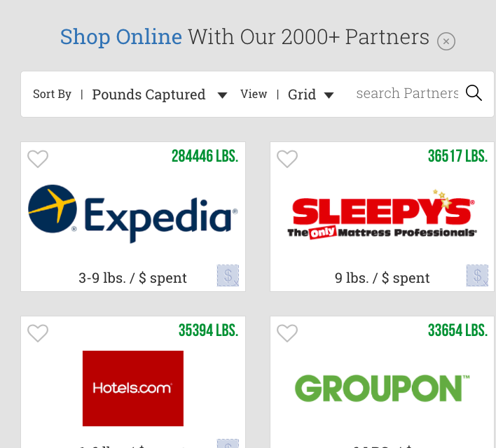
Task: Open the Pounds Captured sort dropdown
Action: pyautogui.click(x=149, y=94)
